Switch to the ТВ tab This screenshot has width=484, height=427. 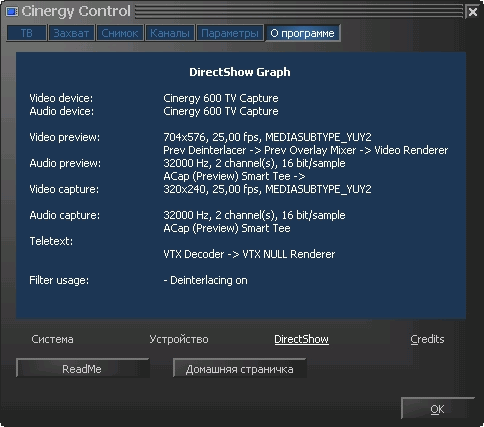click(x=26, y=33)
